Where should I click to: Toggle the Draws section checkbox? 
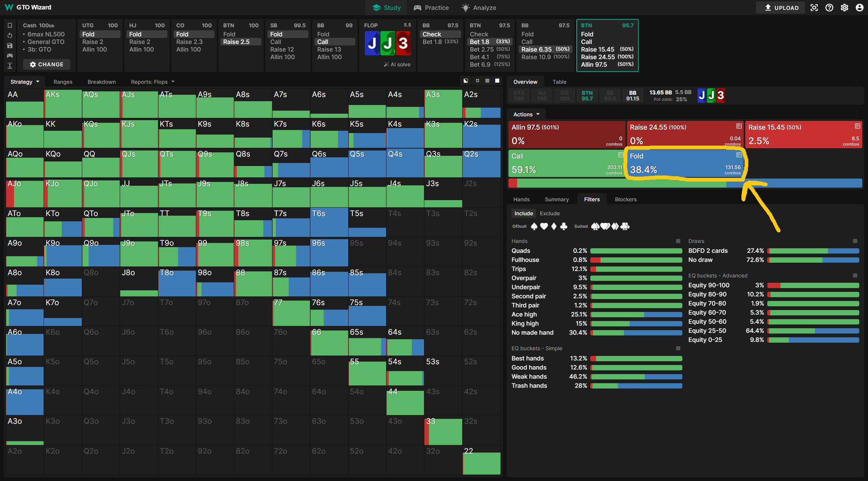pyautogui.click(x=855, y=241)
